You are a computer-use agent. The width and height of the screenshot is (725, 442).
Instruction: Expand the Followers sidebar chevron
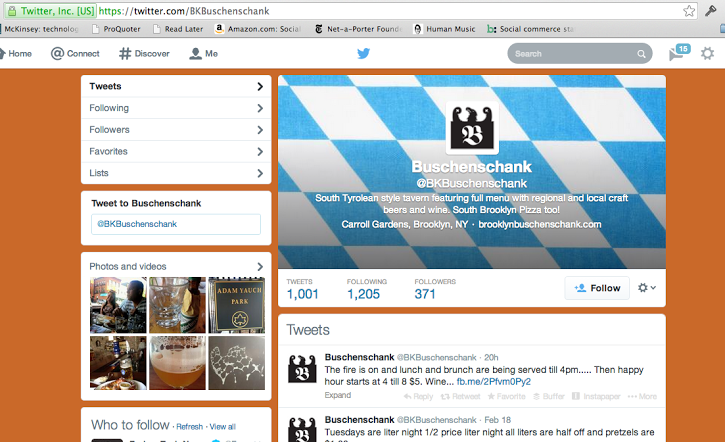[260, 130]
